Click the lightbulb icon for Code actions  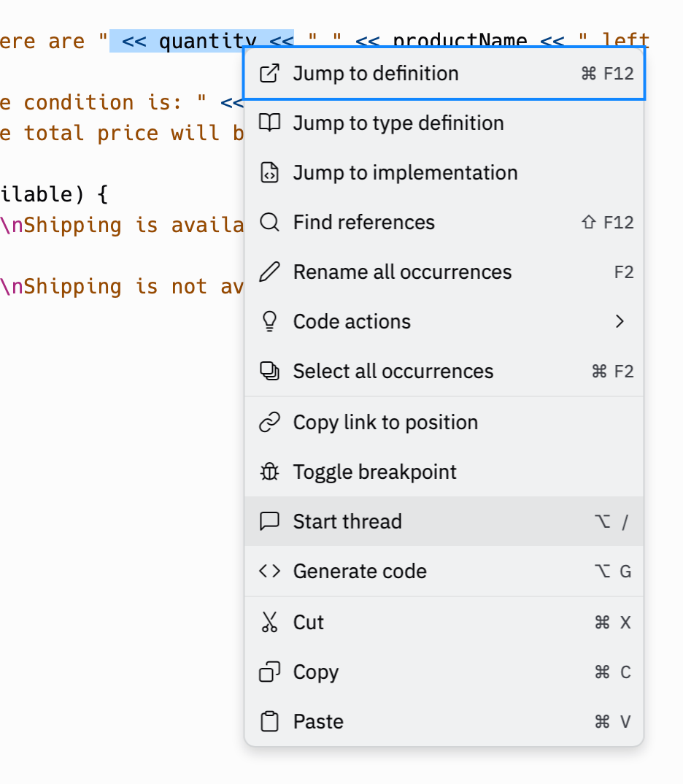tap(269, 321)
